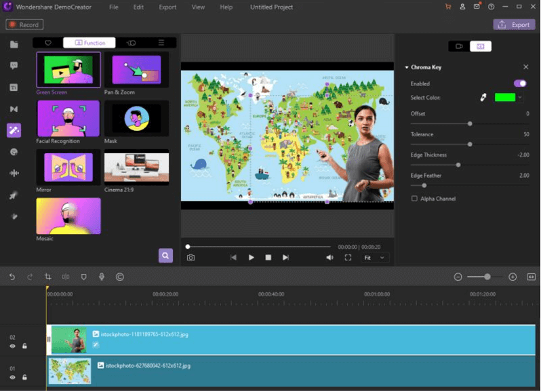Play the preview
Viewport: 541px width, 392px height.
pos(251,258)
